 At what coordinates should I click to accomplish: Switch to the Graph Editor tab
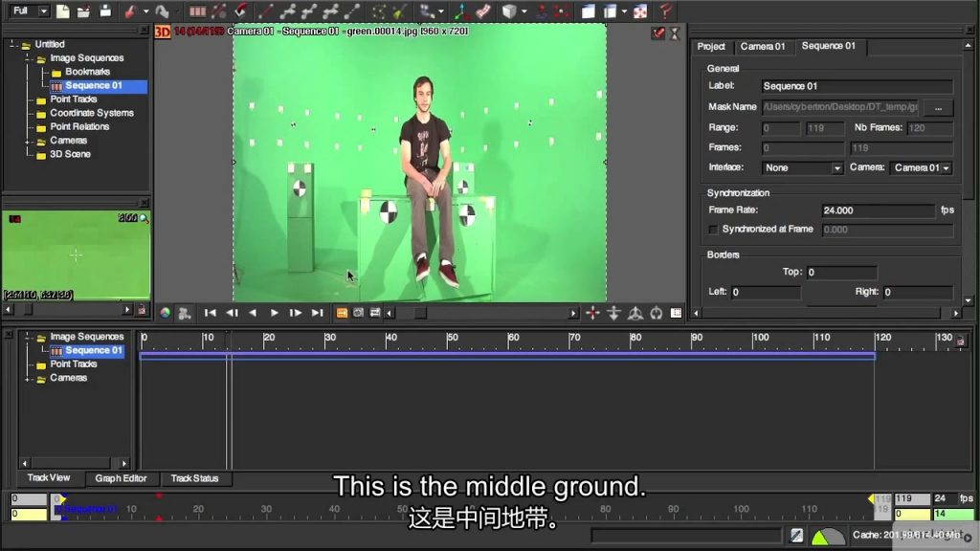click(x=121, y=478)
